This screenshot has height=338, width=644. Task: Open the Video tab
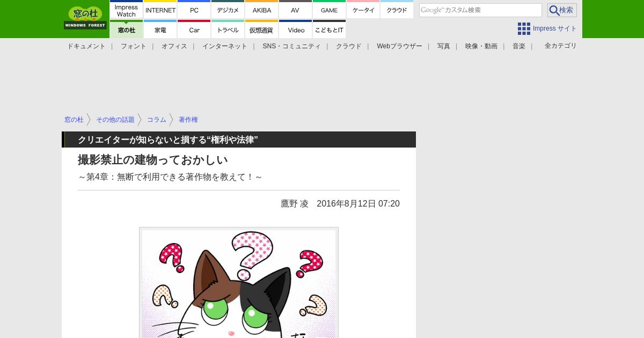(295, 29)
